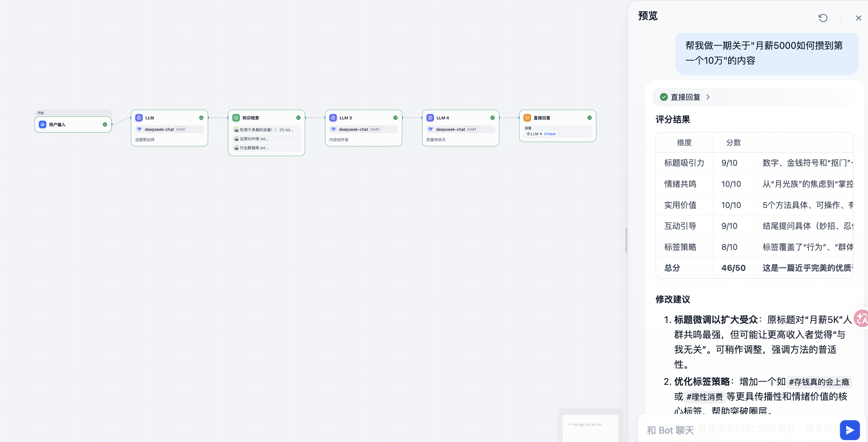Close the 预览 preview panel
The height and width of the screenshot is (442, 868).
click(x=858, y=18)
